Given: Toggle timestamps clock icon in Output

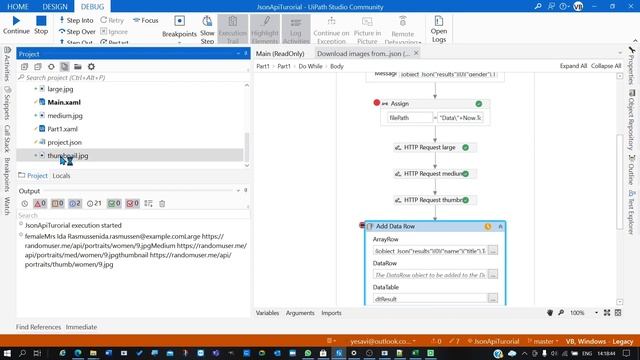Looking at the screenshot, I should click(x=24, y=203).
